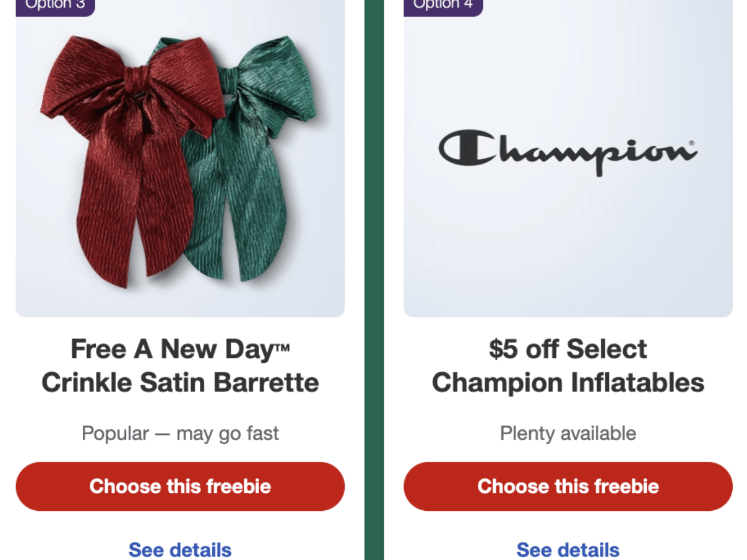The height and width of the screenshot is (560, 747).
Task: See details for the Champion inflatables offer
Action: pos(568,549)
